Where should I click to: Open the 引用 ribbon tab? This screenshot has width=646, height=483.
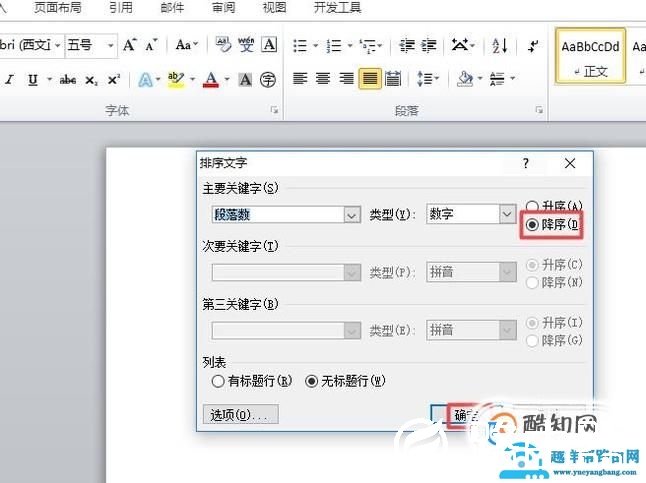(121, 7)
